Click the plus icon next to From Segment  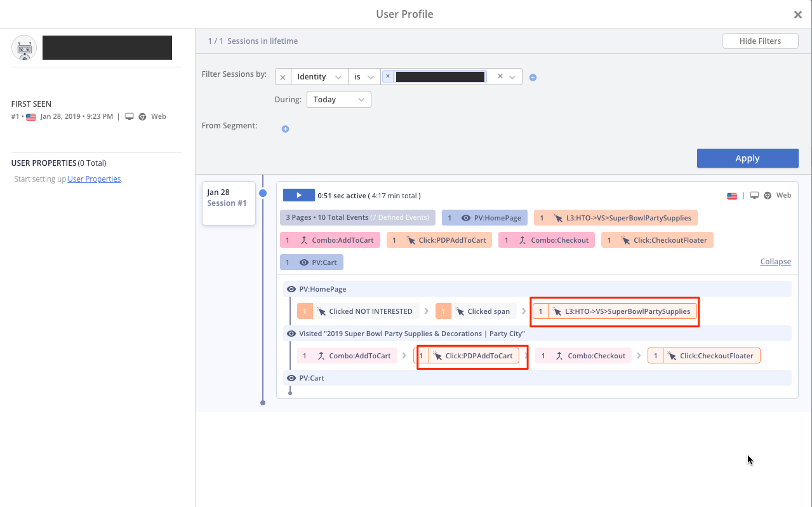(x=285, y=128)
